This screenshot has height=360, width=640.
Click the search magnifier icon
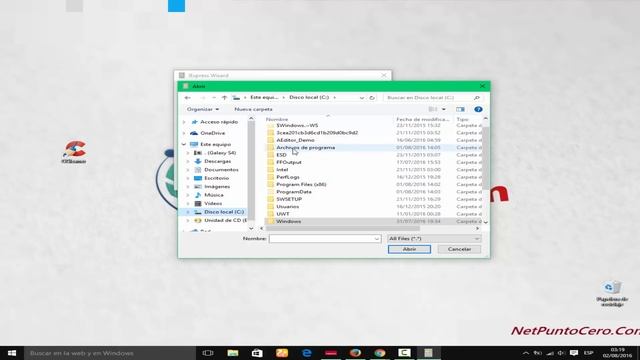pos(476,98)
